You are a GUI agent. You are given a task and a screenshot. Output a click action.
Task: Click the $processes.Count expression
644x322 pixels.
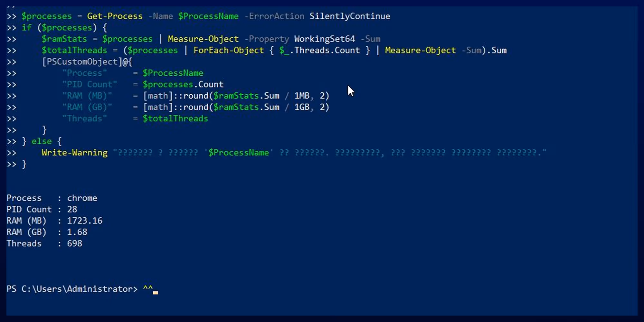coord(183,84)
